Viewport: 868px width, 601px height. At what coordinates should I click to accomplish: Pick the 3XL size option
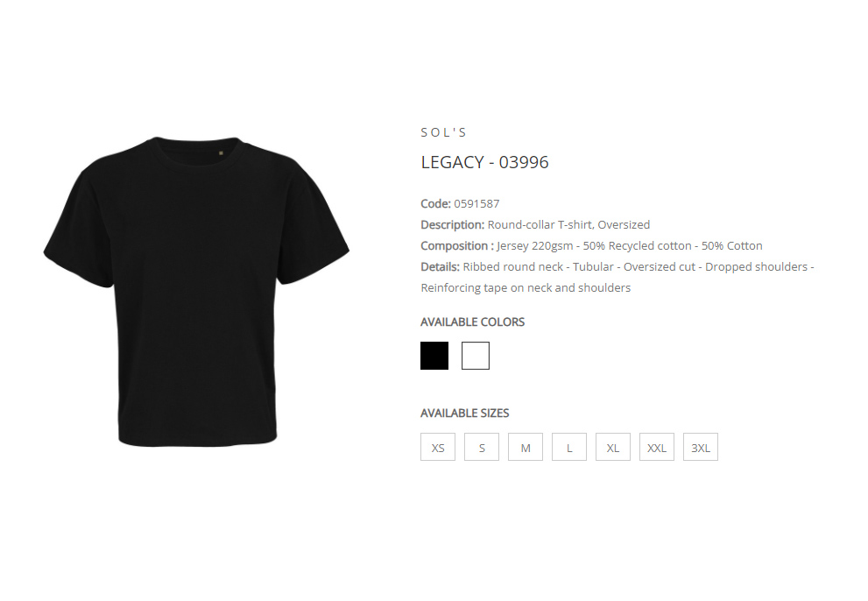(700, 447)
